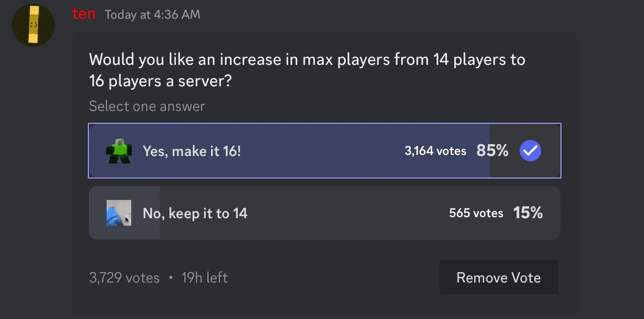
Task: Click the 19h left countdown text
Action: point(204,278)
